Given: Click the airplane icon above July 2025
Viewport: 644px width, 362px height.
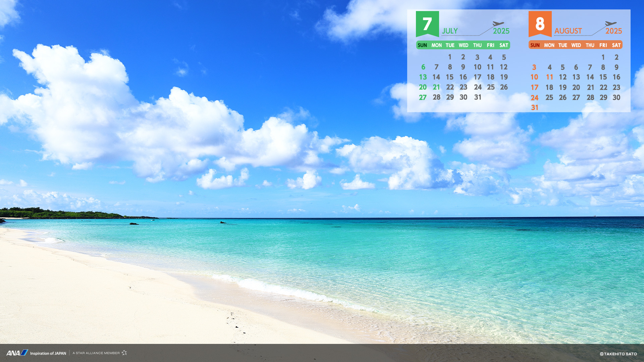Looking at the screenshot, I should 498,24.
